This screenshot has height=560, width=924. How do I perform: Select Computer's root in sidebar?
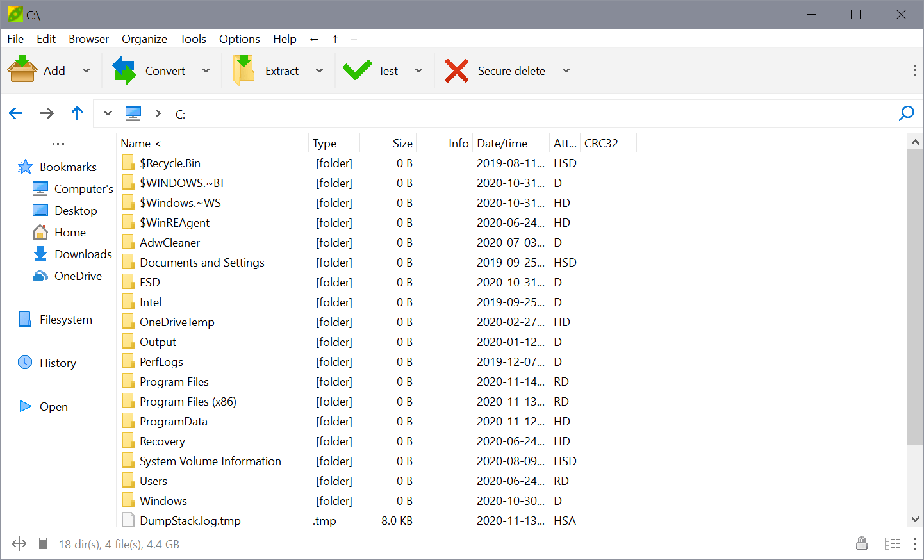click(72, 188)
